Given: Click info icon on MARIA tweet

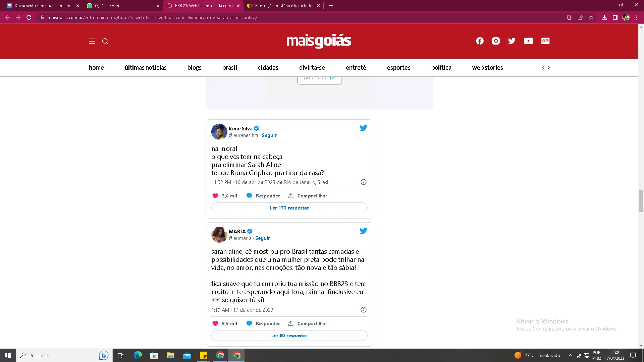Looking at the screenshot, I should click(x=363, y=310).
